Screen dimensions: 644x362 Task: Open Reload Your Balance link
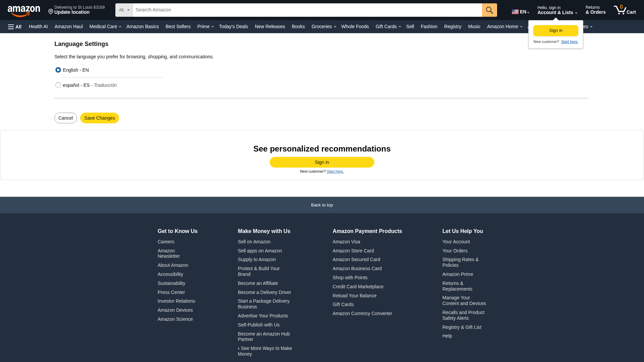(355, 296)
